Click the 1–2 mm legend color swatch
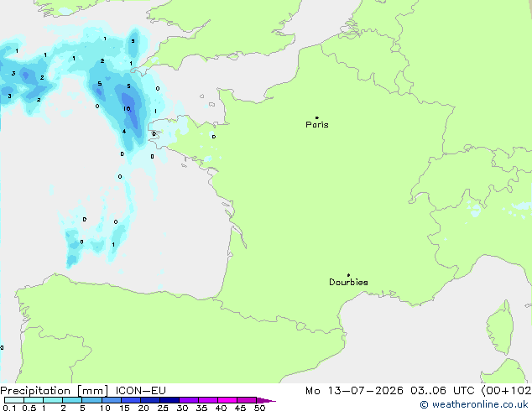The width and height of the screenshot is (532, 411). coord(53,400)
